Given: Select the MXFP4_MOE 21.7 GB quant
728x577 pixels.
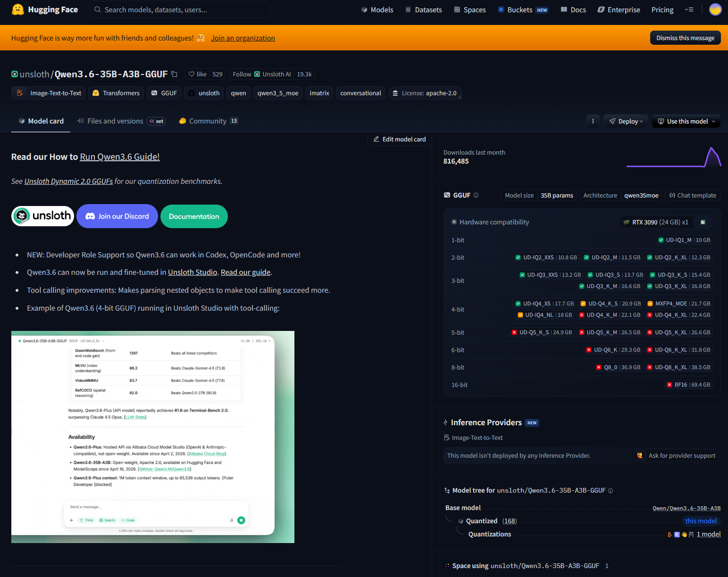Looking at the screenshot, I should [x=678, y=304].
